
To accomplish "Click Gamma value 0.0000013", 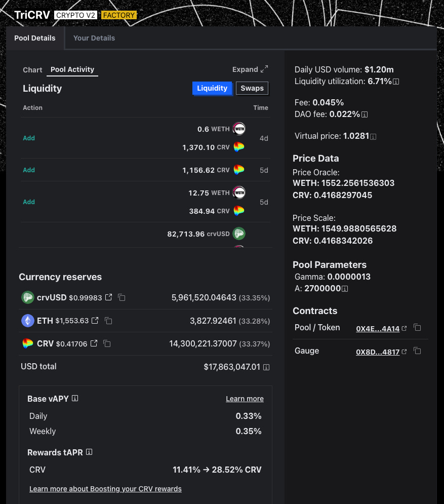I will click(x=349, y=277).
